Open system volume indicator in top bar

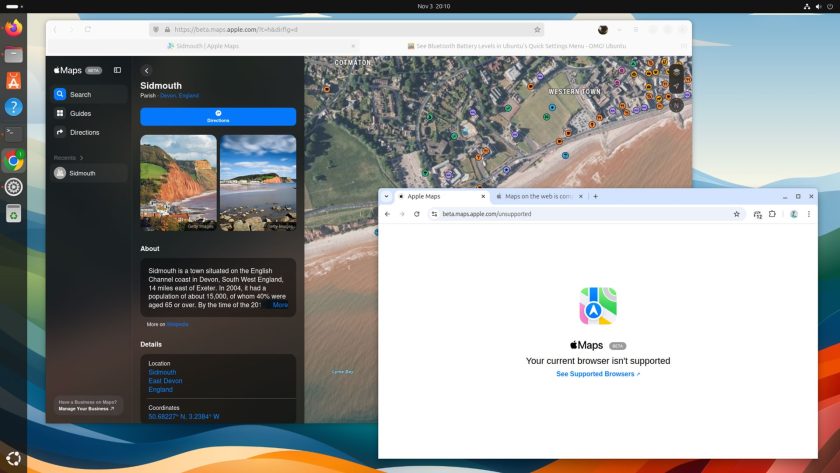(x=819, y=6)
